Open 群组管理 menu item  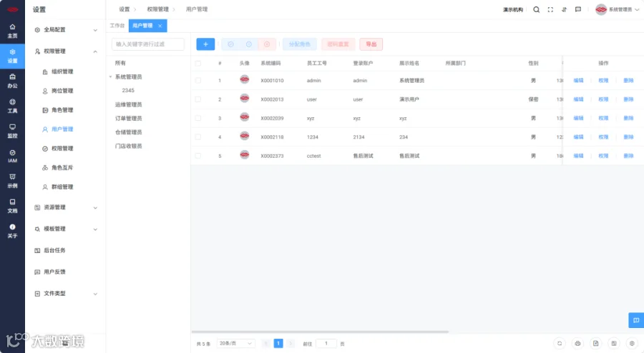62,187
